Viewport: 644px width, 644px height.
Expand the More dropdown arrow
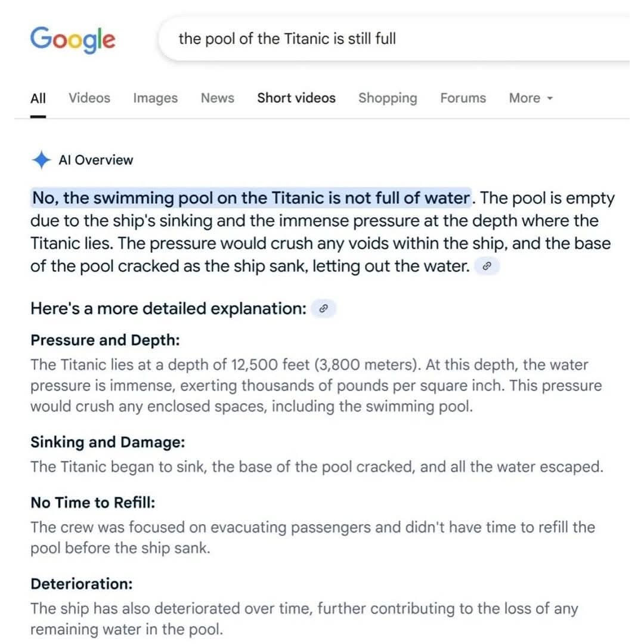pyautogui.click(x=550, y=98)
